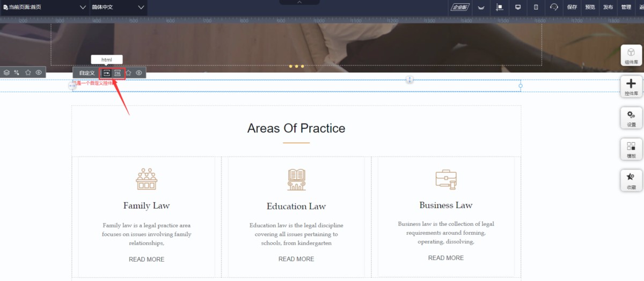
Task: Select the Education Law title text
Action: 296,206
